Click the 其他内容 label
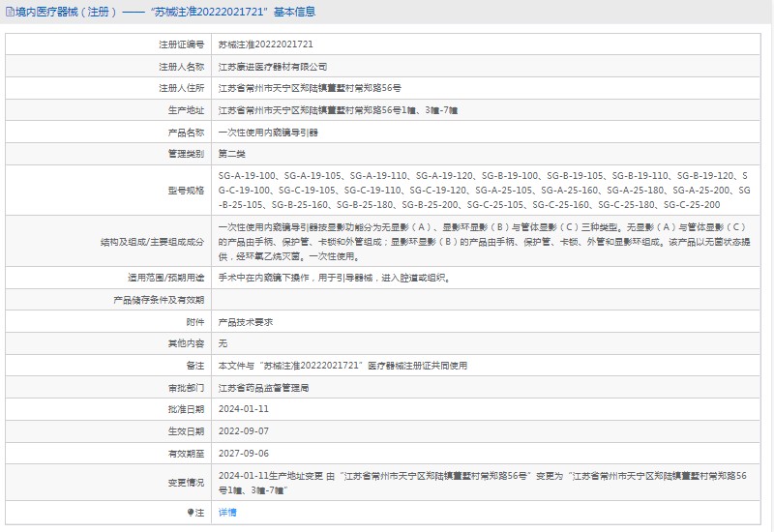Image resolution: width=774 pixels, height=532 pixels. click(186, 343)
